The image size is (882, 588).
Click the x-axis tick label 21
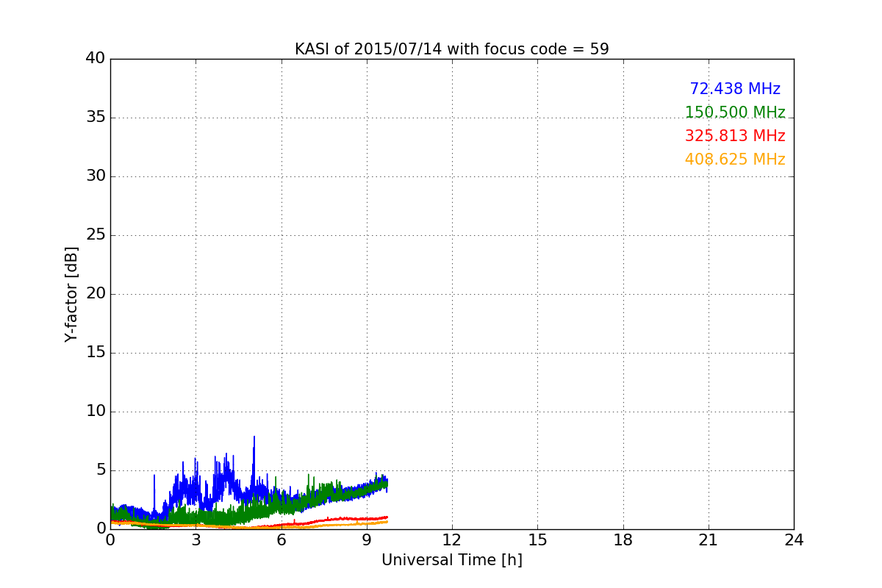click(x=709, y=540)
